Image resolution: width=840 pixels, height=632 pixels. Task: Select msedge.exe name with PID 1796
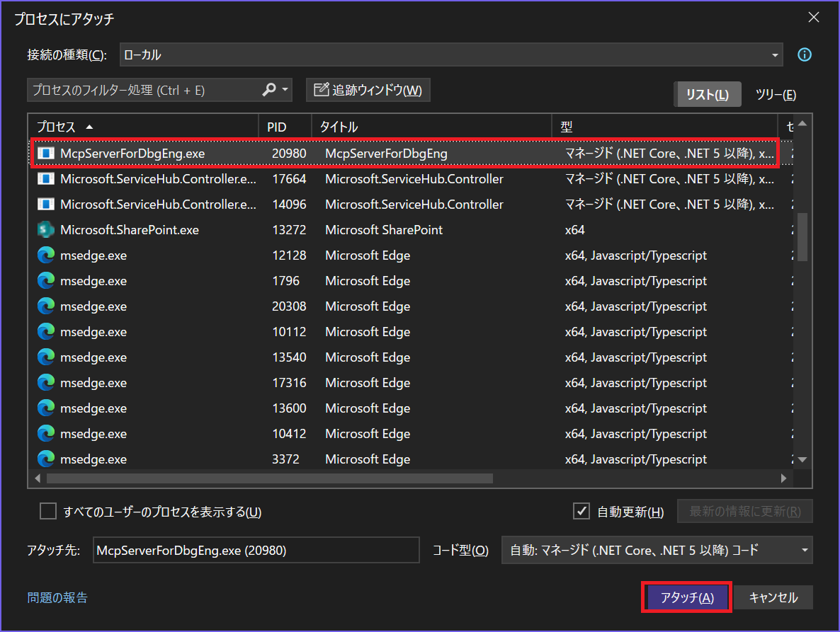pyautogui.click(x=93, y=281)
